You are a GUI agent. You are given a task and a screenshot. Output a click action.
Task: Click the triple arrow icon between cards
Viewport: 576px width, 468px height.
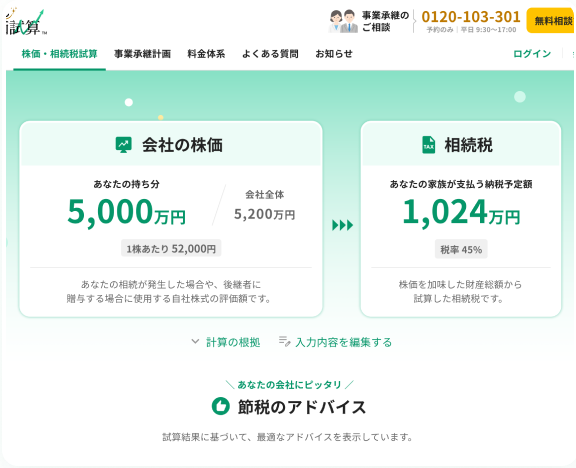point(342,225)
